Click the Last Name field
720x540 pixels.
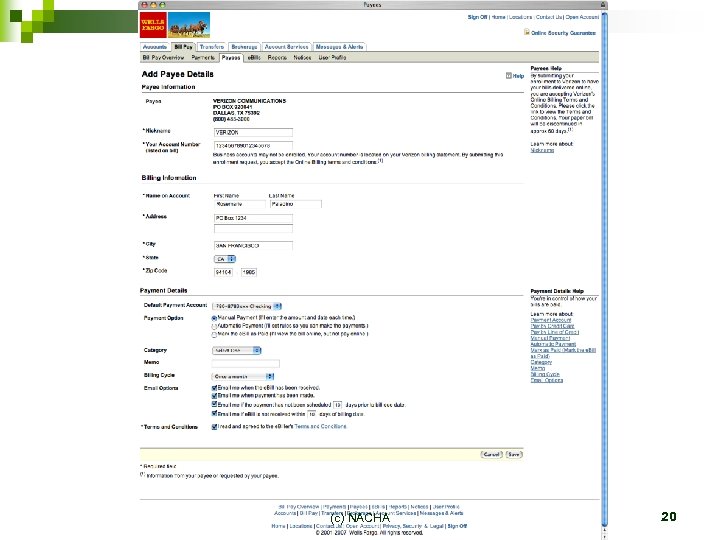[296, 204]
